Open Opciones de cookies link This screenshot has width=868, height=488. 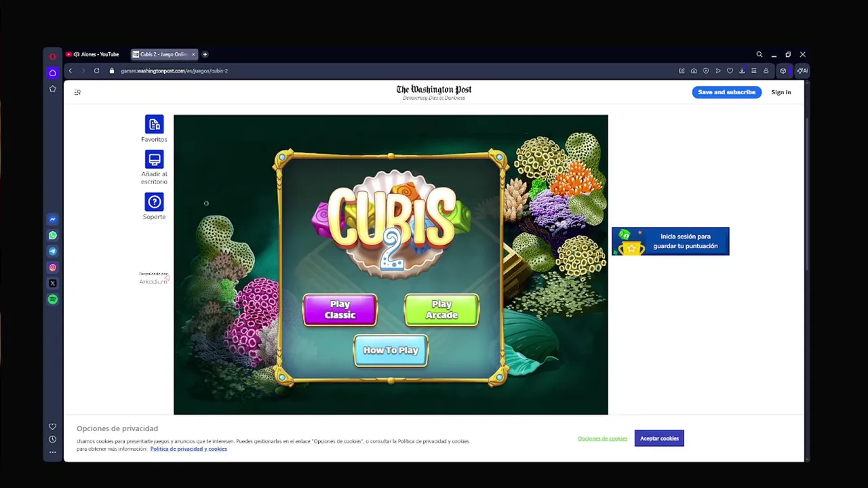(602, 439)
